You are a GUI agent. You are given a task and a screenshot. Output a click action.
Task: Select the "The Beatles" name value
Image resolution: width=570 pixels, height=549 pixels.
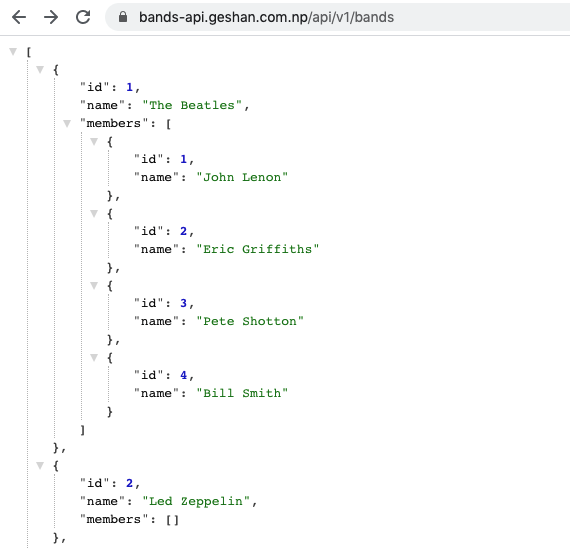pyautogui.click(x=192, y=105)
